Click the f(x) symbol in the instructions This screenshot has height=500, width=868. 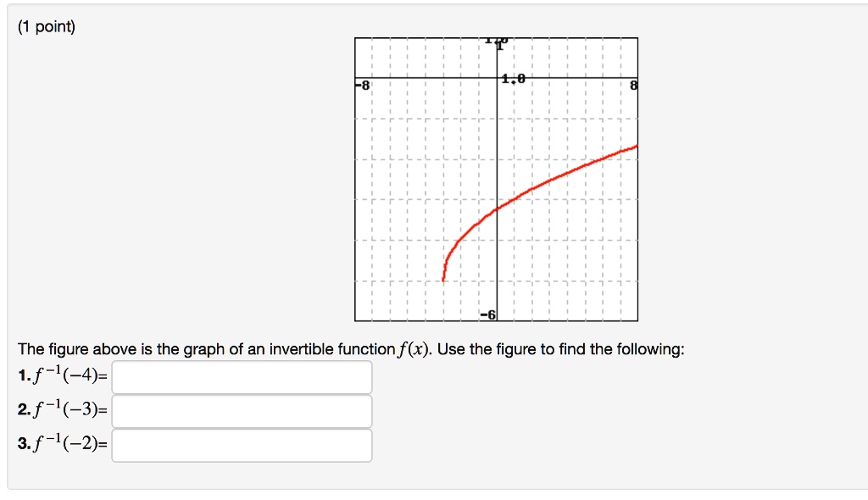(413, 350)
